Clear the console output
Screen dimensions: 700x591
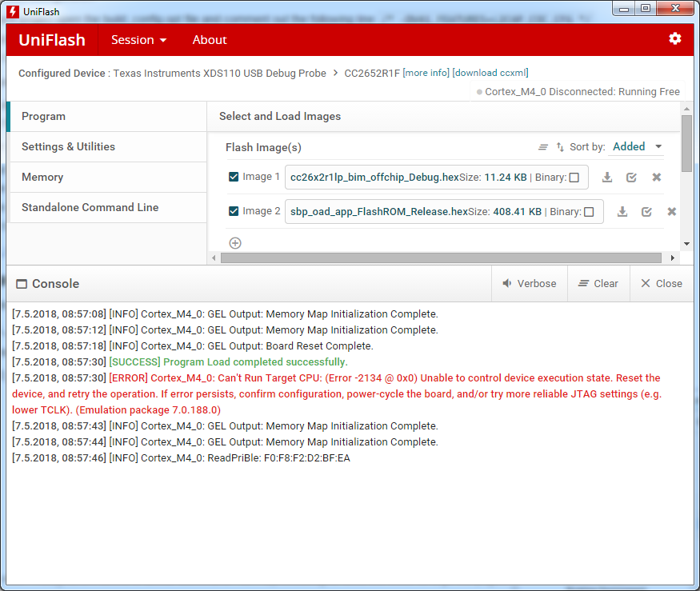598,283
